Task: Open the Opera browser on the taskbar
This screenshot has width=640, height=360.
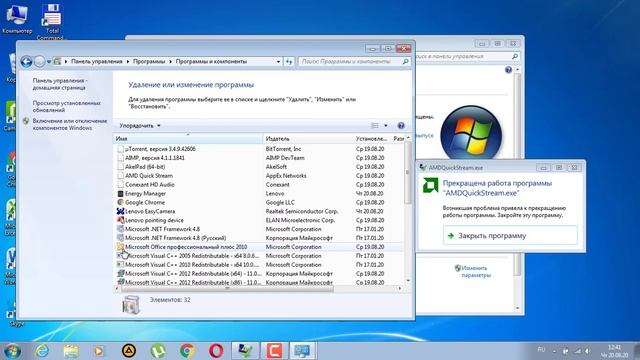Action: tap(216, 351)
